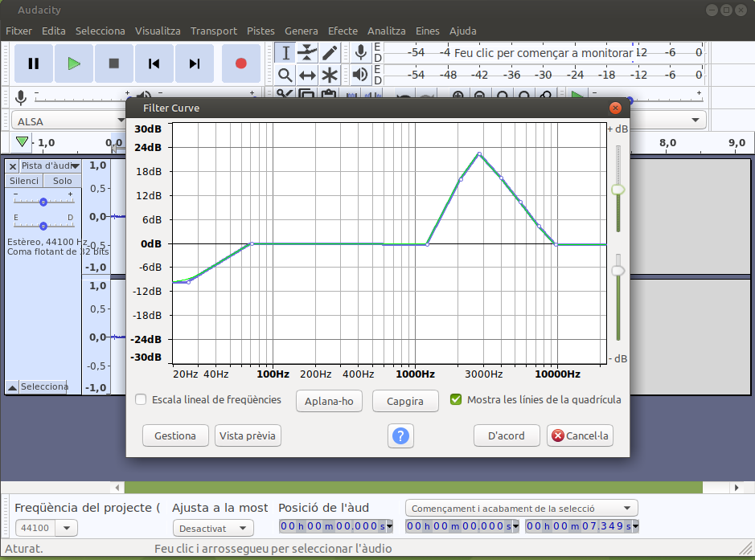Adjust the upper dB range slider
The height and width of the screenshot is (560, 755).
tap(618, 190)
